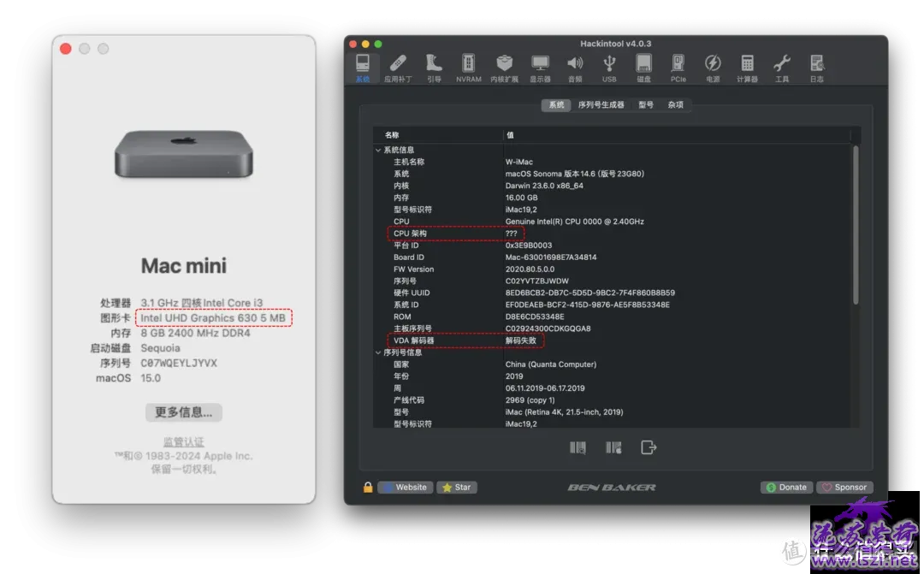Select the Board ID row
Image resolution: width=924 pixels, height=574 pixels.
[613, 257]
